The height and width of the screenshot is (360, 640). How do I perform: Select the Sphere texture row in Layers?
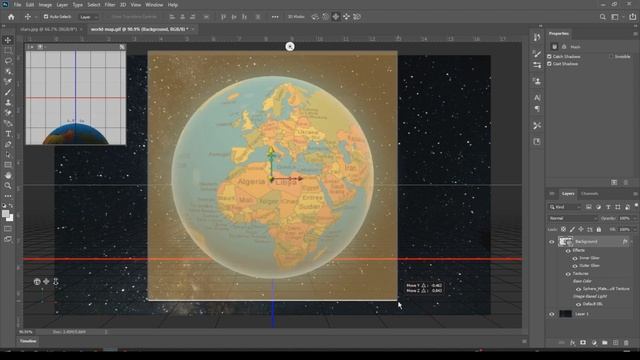[x=606, y=289]
